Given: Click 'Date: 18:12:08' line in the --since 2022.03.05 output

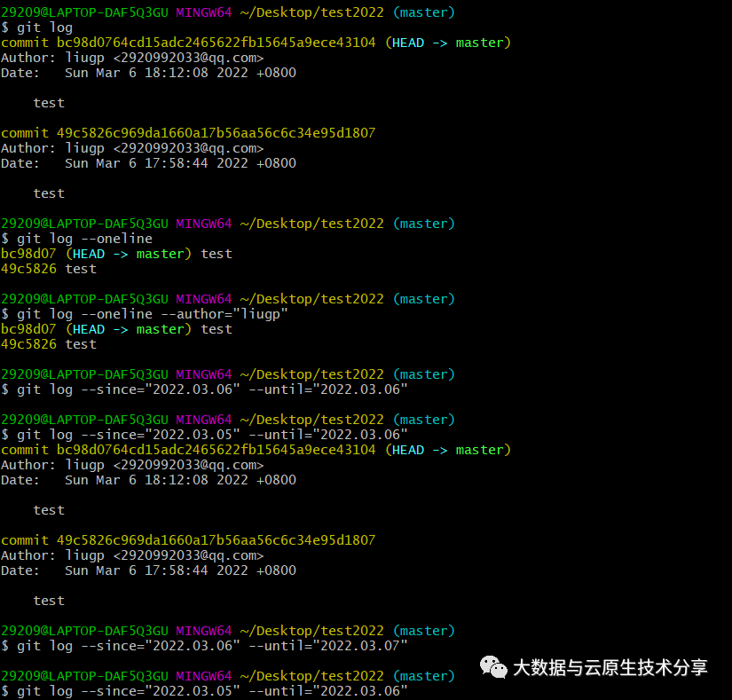Looking at the screenshot, I should pos(148,480).
